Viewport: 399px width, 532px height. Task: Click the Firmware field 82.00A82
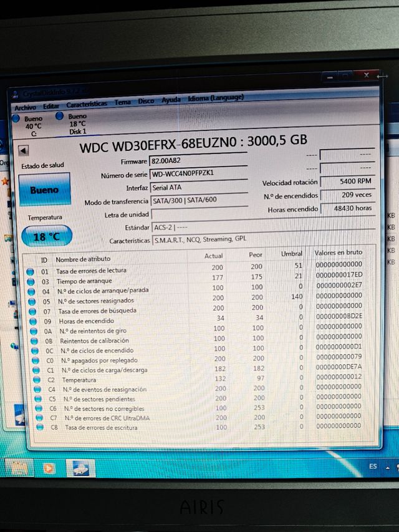[x=198, y=160]
